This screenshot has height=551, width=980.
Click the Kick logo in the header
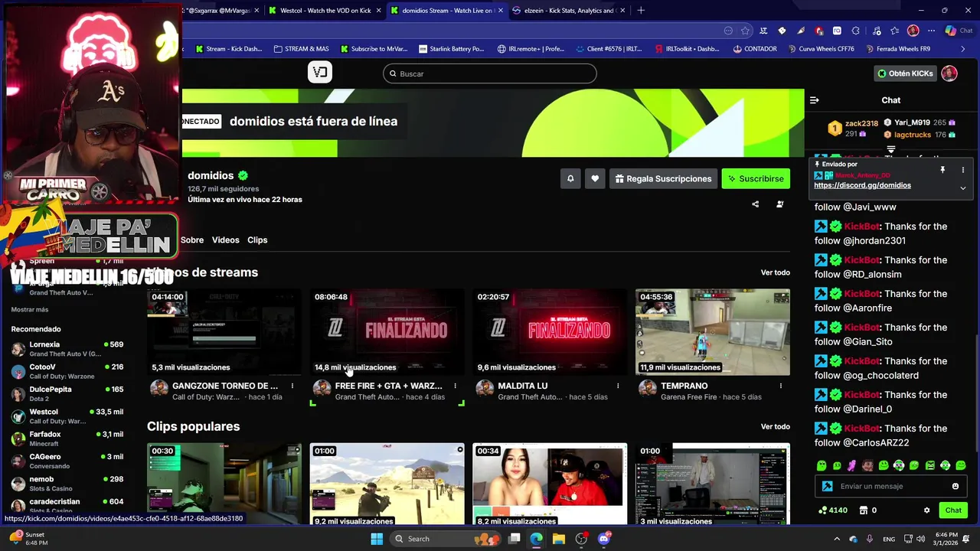coord(320,73)
